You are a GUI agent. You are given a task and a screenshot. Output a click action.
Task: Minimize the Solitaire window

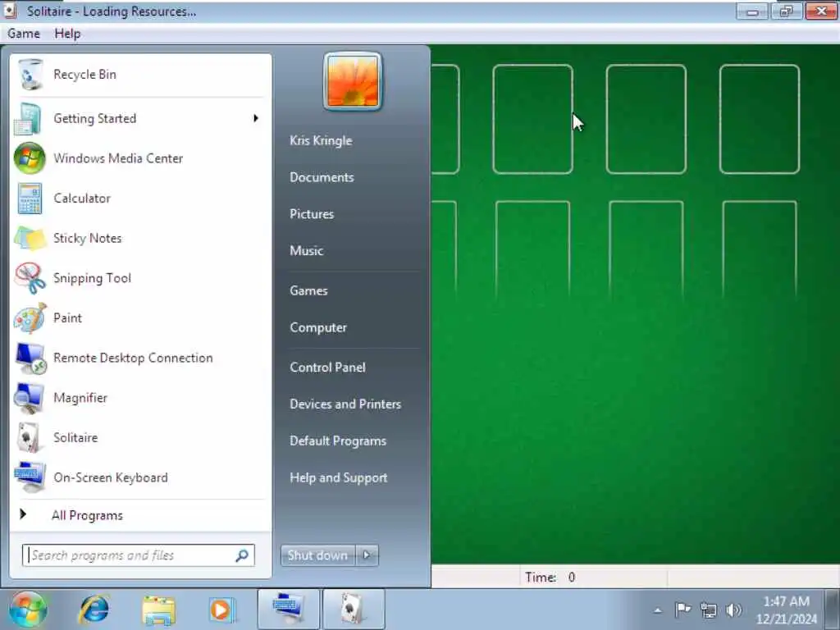tap(752, 11)
